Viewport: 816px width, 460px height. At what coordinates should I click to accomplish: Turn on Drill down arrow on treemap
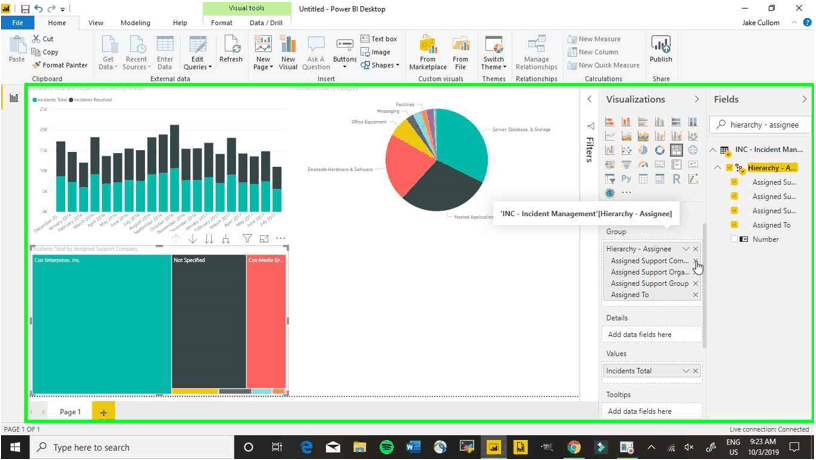[193, 239]
